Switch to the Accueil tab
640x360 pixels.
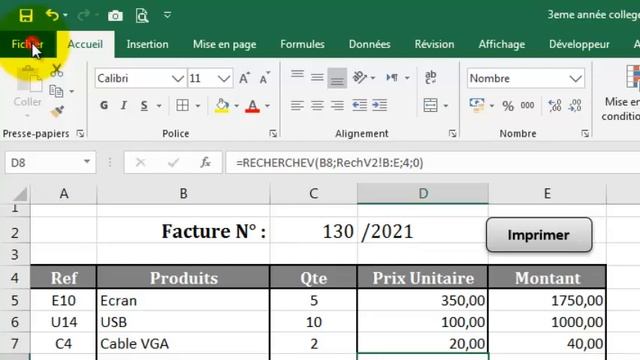click(85, 44)
